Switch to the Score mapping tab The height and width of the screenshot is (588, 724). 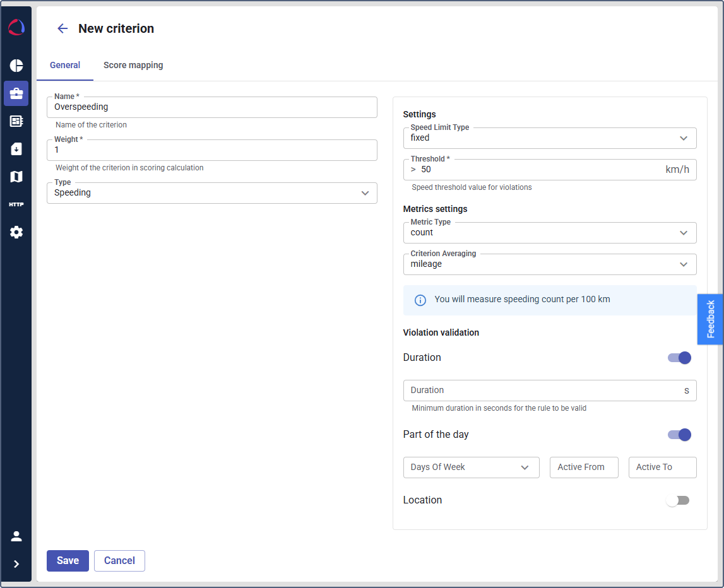click(133, 65)
